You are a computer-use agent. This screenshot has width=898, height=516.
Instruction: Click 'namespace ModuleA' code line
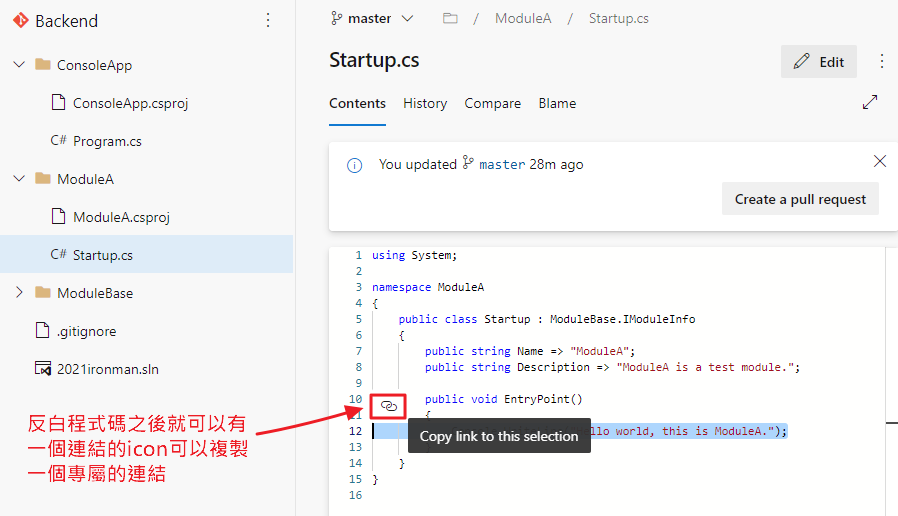pos(428,287)
